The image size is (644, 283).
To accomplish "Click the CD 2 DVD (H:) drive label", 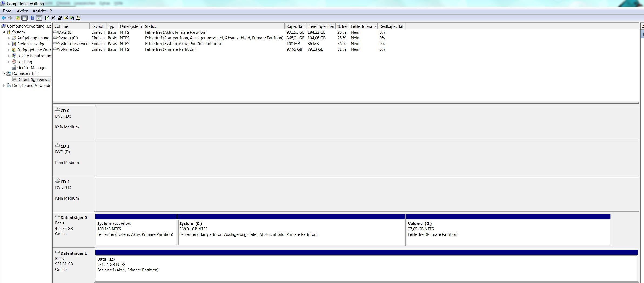I will point(74,194).
